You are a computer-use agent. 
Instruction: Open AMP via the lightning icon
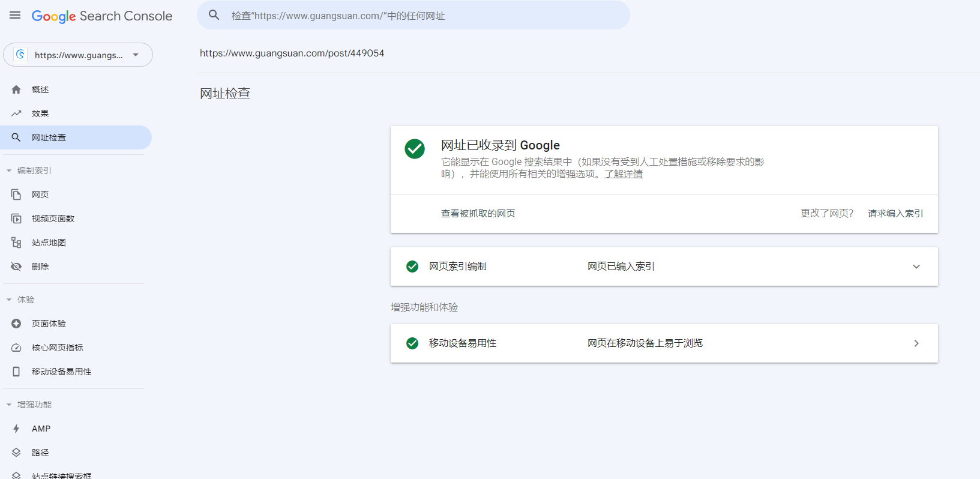click(x=16, y=429)
